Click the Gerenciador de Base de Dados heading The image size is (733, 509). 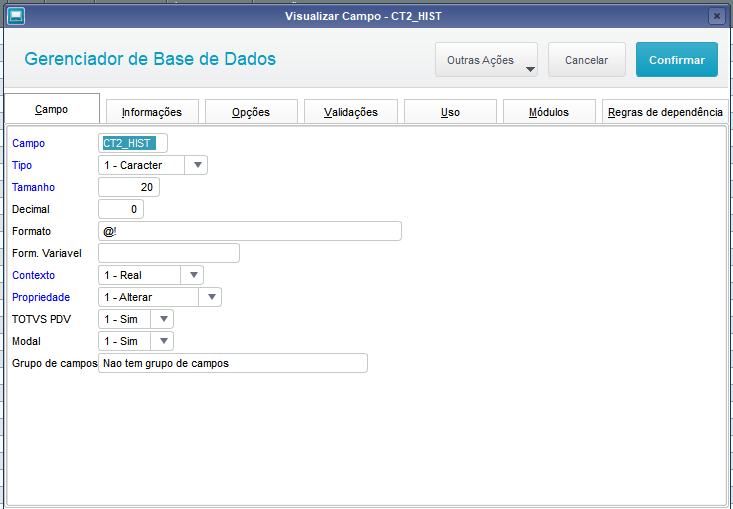click(150, 59)
